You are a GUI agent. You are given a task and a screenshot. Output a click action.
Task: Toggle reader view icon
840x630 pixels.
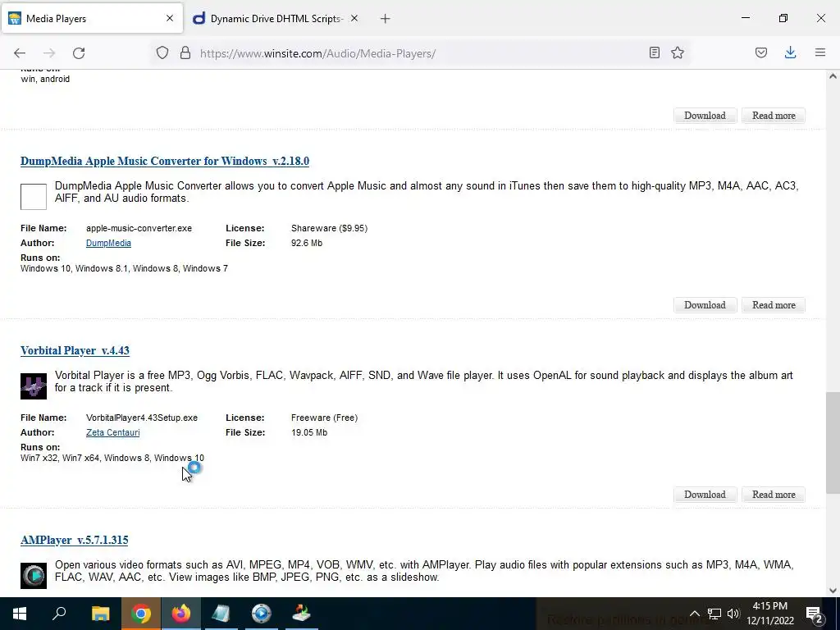[x=654, y=52]
